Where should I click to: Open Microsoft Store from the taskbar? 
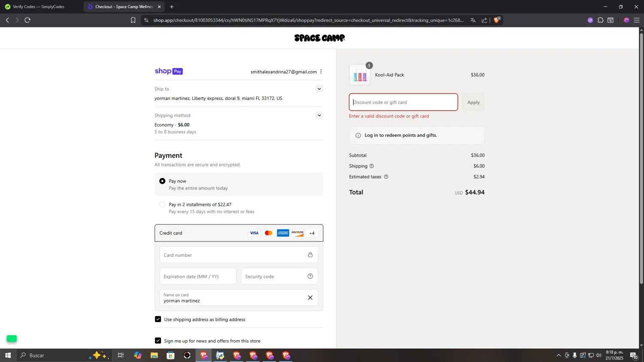[x=170, y=355]
